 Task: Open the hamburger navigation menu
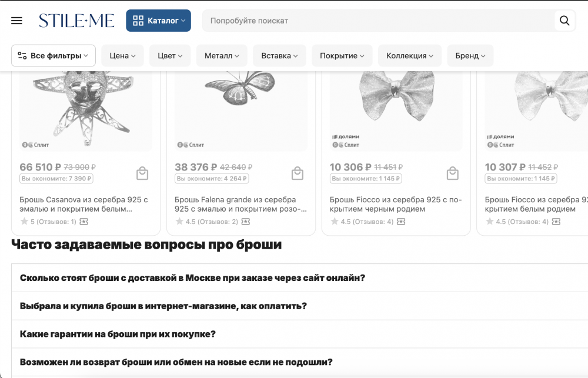tap(16, 20)
